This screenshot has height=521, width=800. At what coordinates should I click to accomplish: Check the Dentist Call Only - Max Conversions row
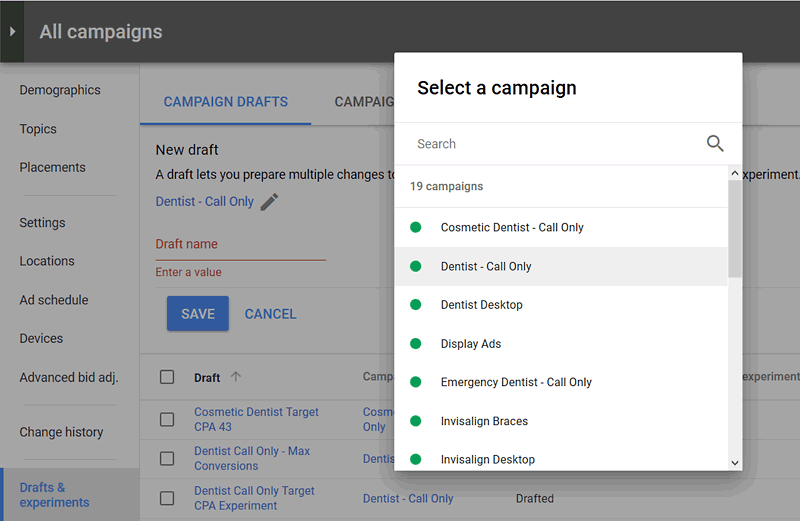click(167, 458)
